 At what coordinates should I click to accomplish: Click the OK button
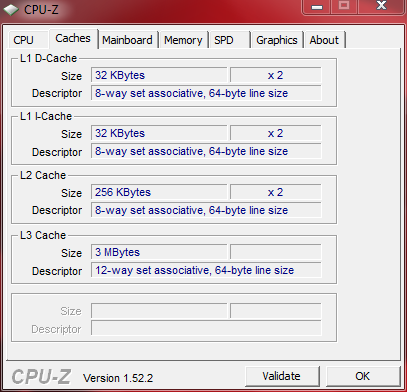tap(363, 376)
